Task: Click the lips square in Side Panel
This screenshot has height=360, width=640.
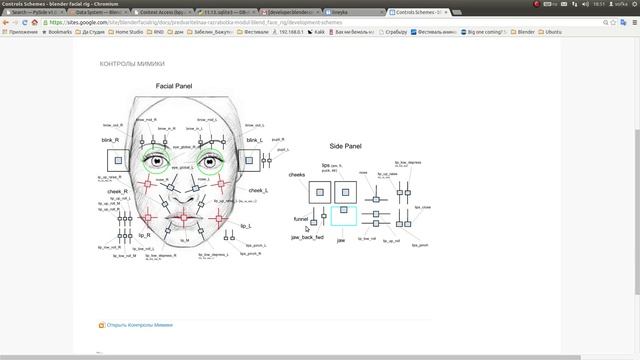Action: pos(345,192)
